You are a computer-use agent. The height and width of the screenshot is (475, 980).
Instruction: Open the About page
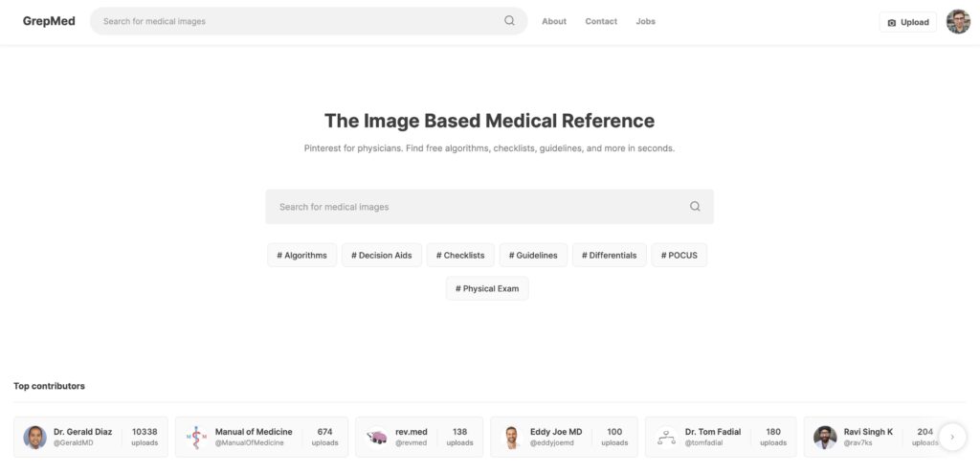pos(554,21)
